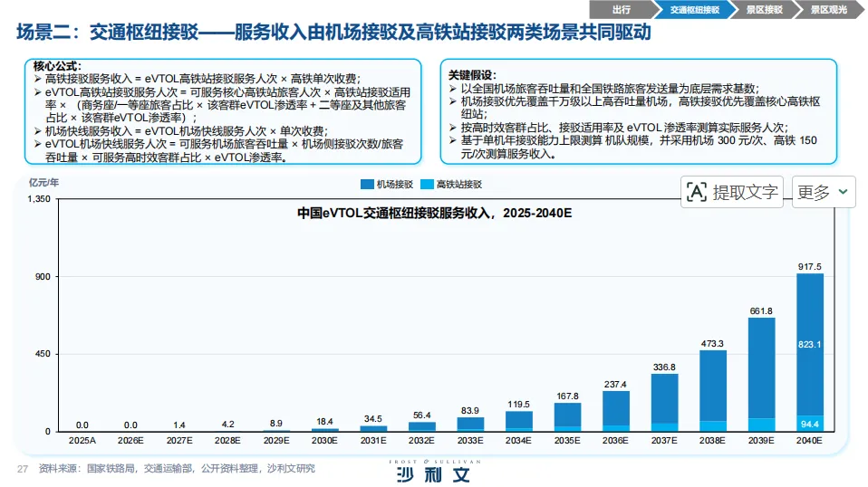Click the 18.4 value label

pyautogui.click(x=325, y=421)
